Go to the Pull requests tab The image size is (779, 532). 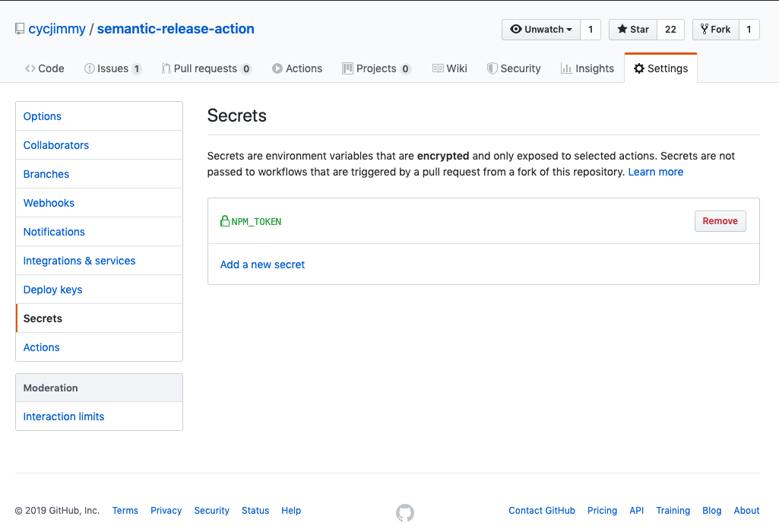pyautogui.click(x=205, y=68)
